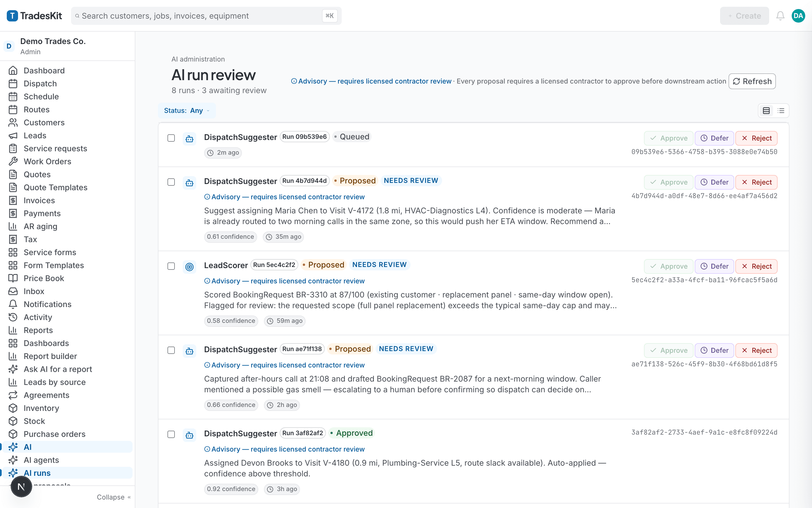The image size is (812, 508).
Task: Open Service requests in the sidebar
Action: [67, 148]
